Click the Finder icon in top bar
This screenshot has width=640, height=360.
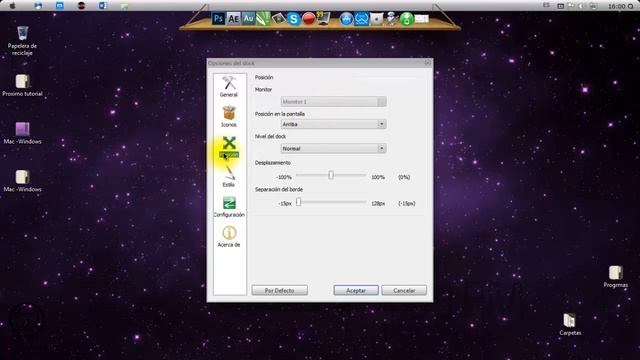(x=38, y=6)
